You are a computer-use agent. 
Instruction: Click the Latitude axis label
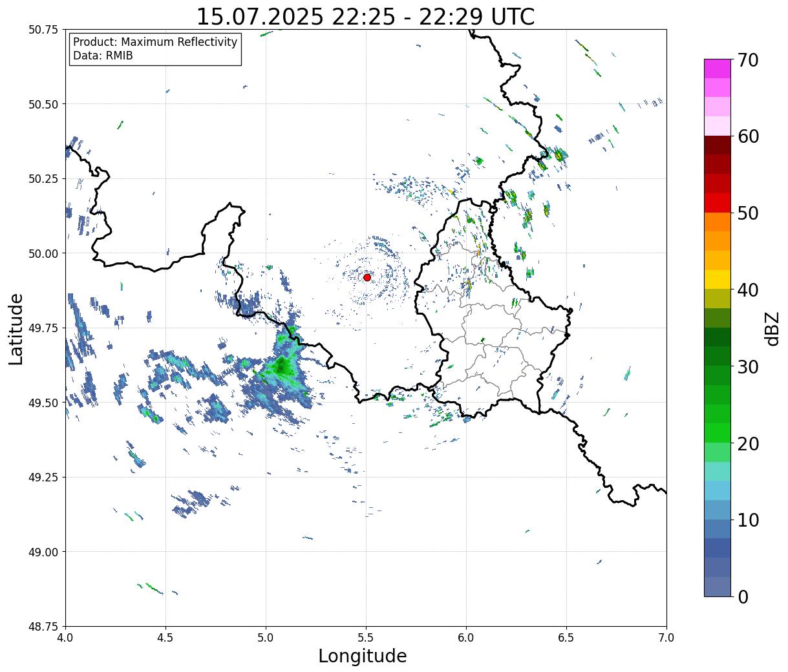[x=16, y=328]
